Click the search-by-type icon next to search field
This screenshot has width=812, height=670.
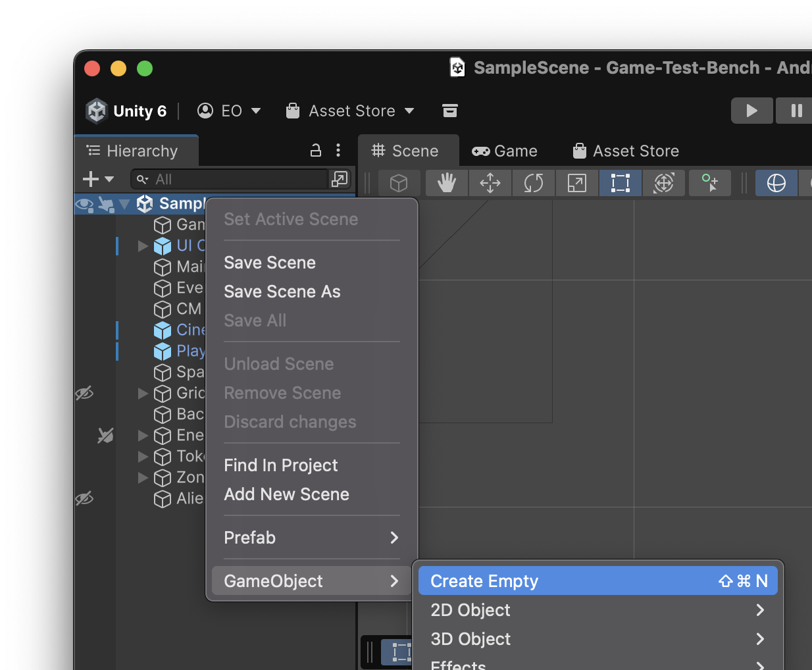click(340, 179)
